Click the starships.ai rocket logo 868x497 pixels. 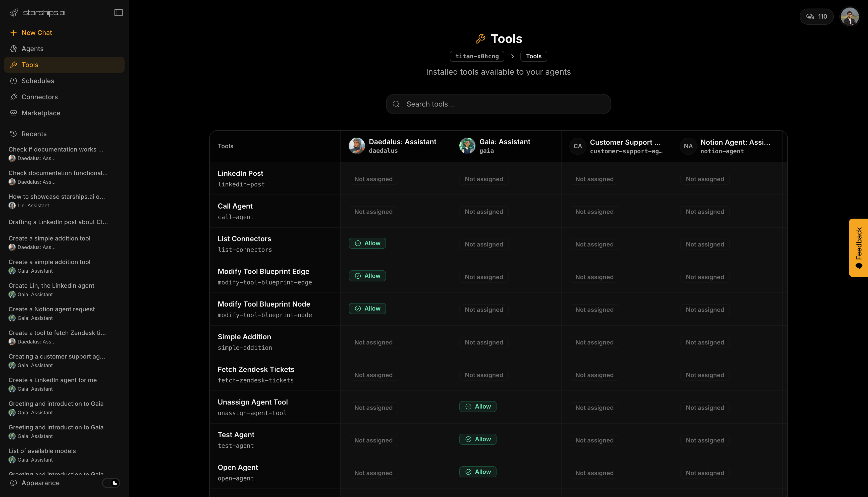(x=14, y=13)
